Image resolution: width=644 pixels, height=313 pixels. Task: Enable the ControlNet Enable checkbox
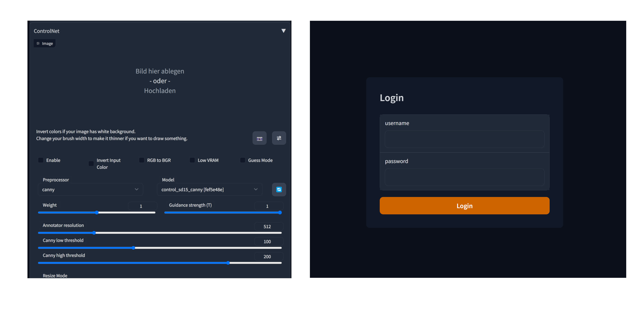[x=41, y=160]
